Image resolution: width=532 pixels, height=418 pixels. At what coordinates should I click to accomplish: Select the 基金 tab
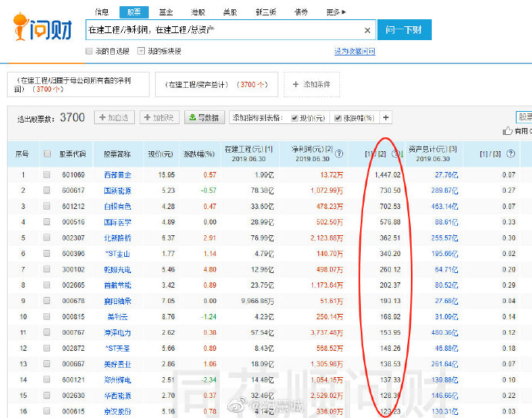[x=166, y=12]
